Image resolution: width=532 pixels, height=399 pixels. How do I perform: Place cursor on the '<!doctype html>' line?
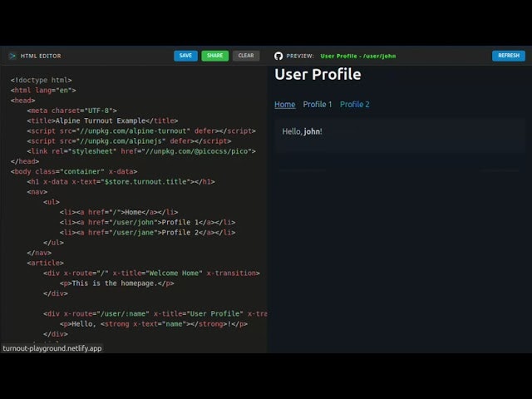(x=41, y=80)
